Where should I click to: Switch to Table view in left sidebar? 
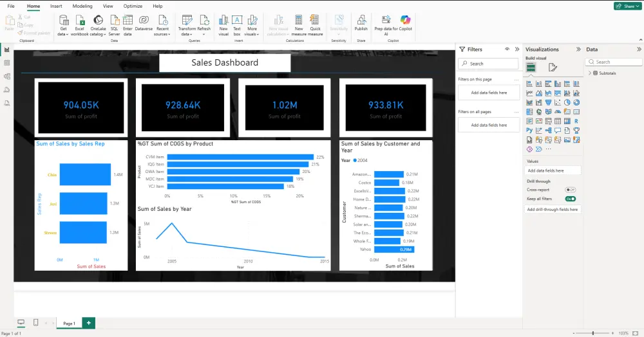7,63
